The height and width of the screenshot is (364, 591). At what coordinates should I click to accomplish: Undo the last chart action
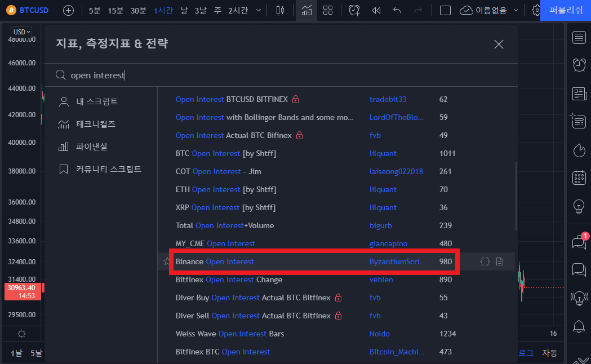pyautogui.click(x=397, y=10)
